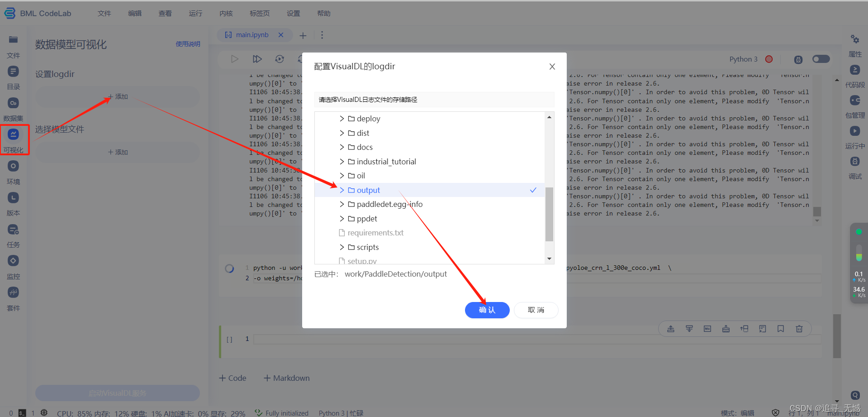Click the folder tree scrollbar in dialog
The height and width of the screenshot is (417, 868).
click(549, 214)
